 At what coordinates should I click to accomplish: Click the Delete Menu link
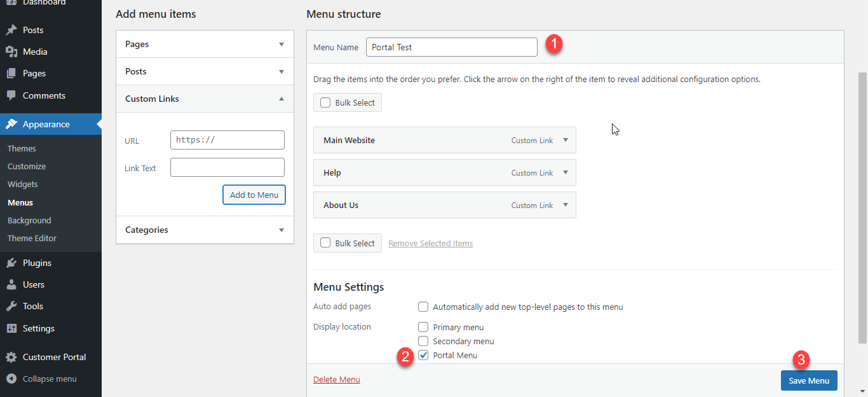coord(336,380)
